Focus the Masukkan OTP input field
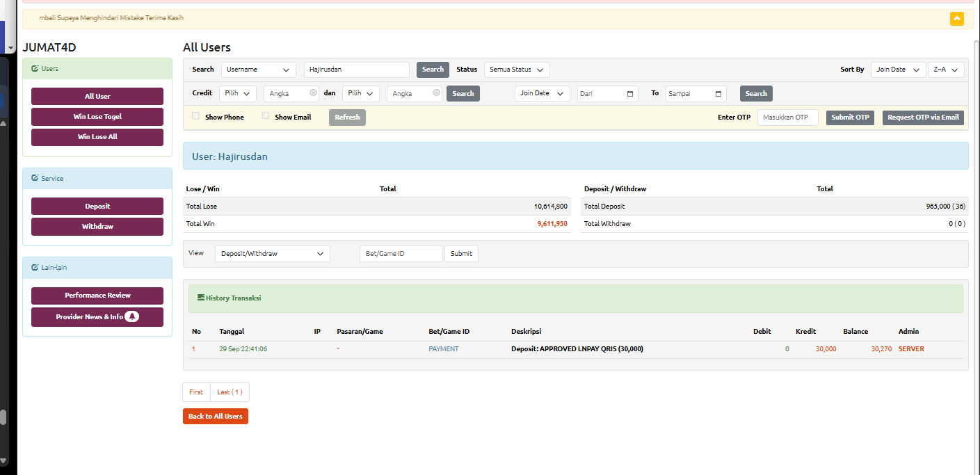Screen dimensions: 980x475 click(x=788, y=118)
